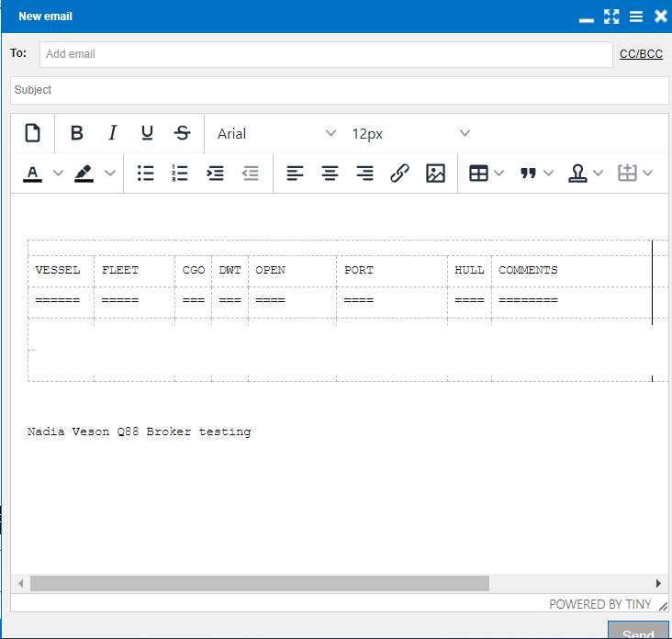Click the text color swatch

click(33, 173)
